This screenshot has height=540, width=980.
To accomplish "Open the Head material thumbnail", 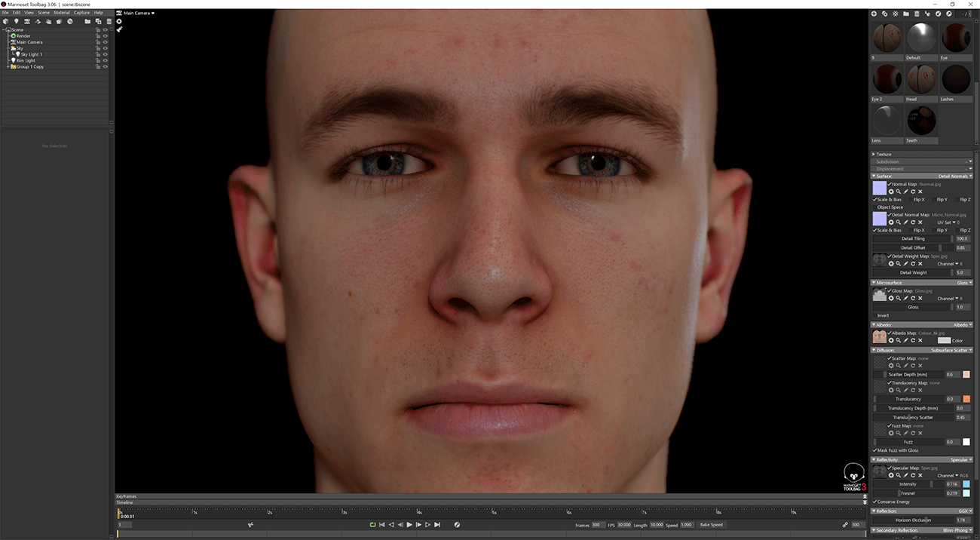I will coord(921,78).
